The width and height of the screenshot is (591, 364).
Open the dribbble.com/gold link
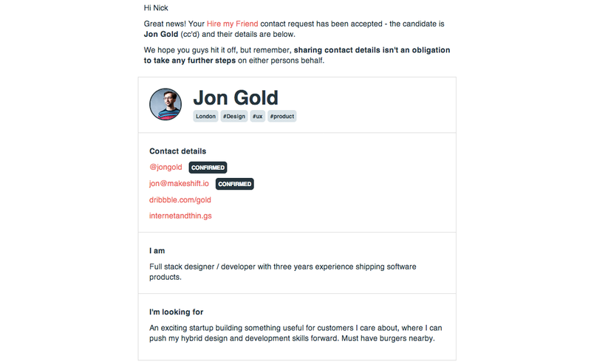[180, 199]
